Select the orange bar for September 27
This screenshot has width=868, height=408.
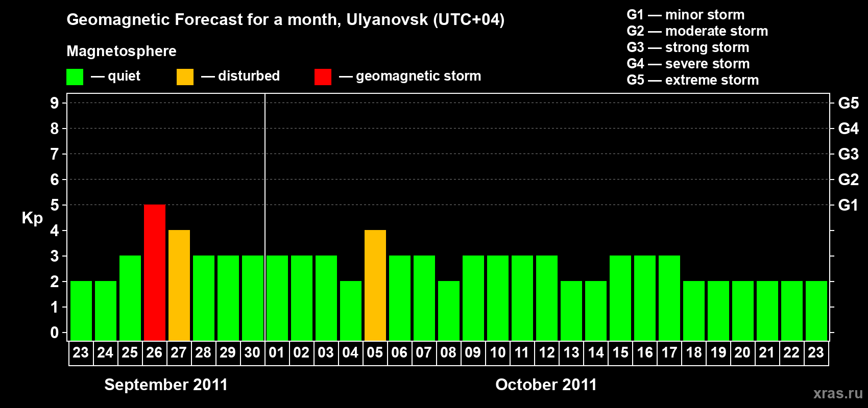[x=179, y=285]
